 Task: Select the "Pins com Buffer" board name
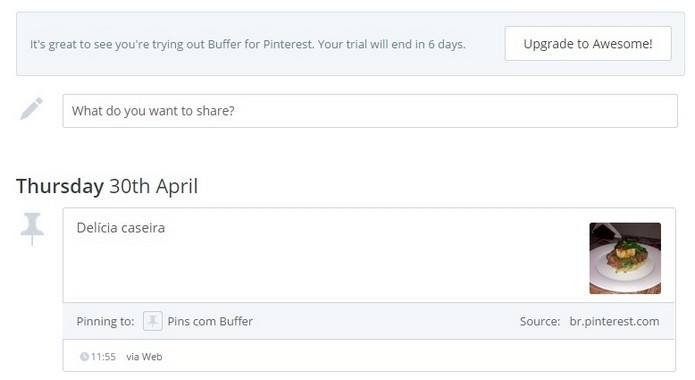coord(210,321)
